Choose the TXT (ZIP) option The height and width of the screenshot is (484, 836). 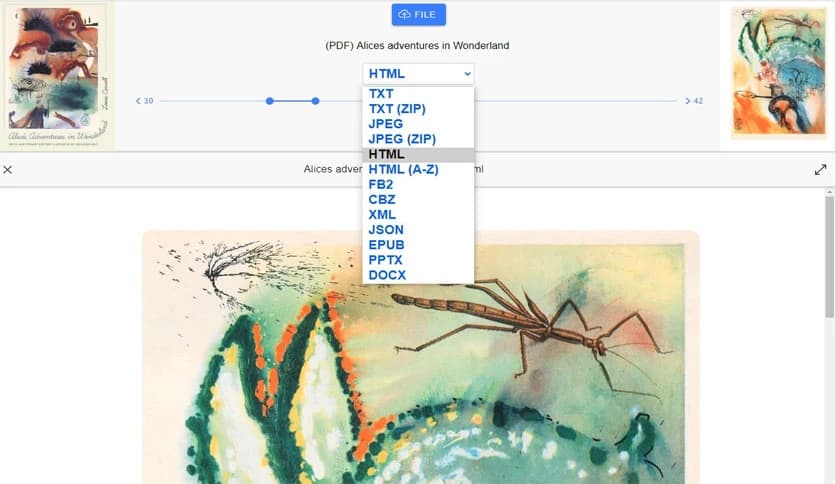coord(418,109)
